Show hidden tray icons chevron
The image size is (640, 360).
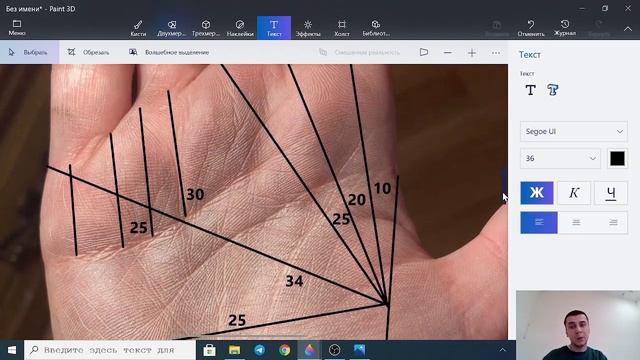click(x=502, y=350)
